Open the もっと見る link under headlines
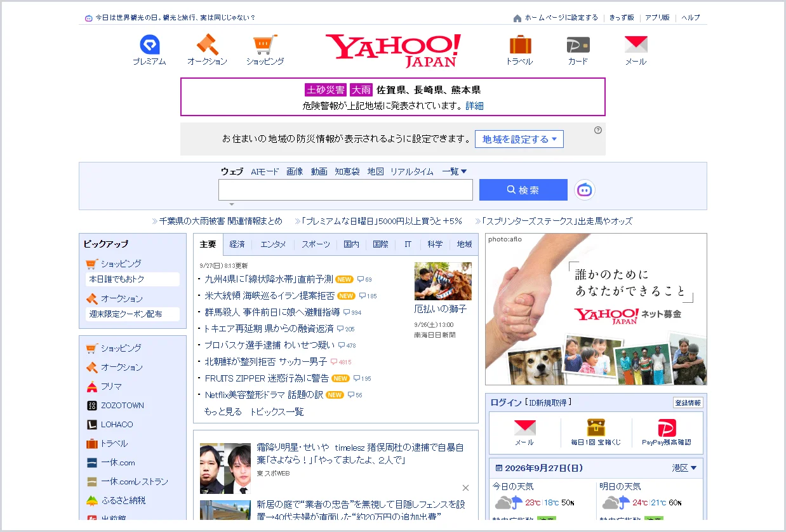786x532 pixels. tap(223, 411)
